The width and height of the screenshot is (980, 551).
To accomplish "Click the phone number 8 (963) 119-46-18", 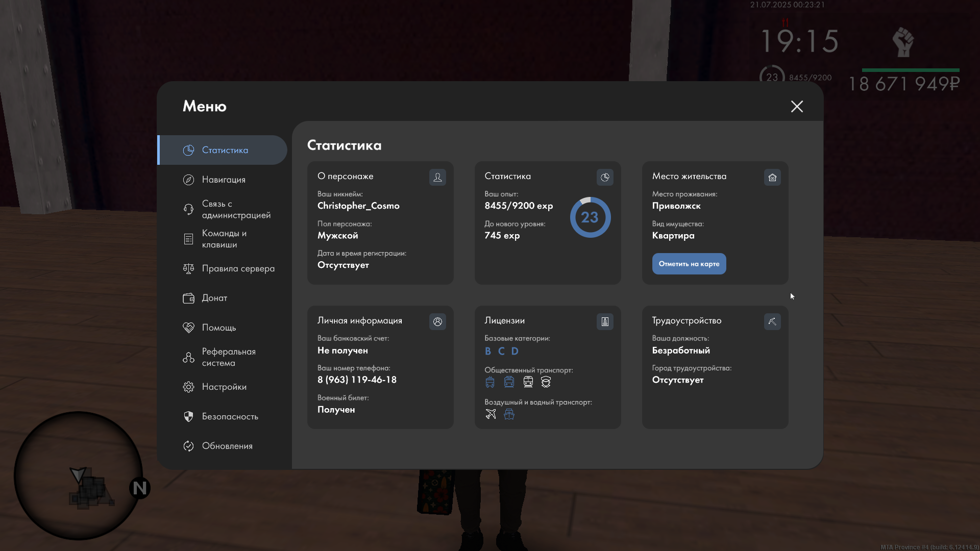I will [x=357, y=380].
